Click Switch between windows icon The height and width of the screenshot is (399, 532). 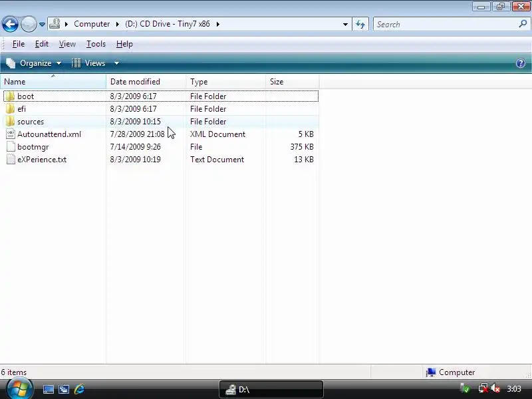click(x=63, y=389)
